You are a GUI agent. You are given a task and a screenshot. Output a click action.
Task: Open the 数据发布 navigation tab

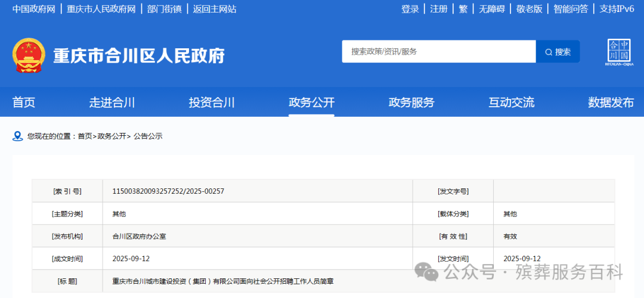click(611, 103)
